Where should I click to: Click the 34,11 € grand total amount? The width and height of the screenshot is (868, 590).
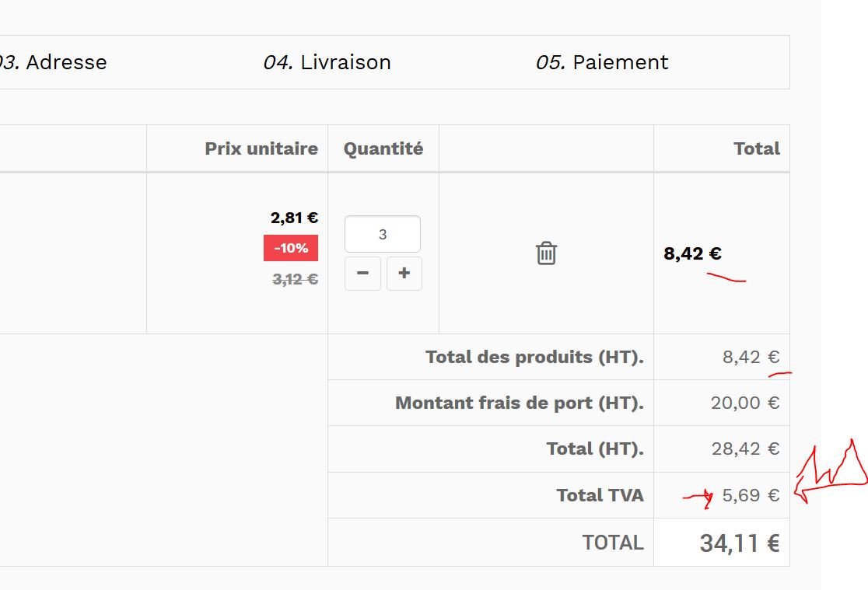(x=739, y=543)
